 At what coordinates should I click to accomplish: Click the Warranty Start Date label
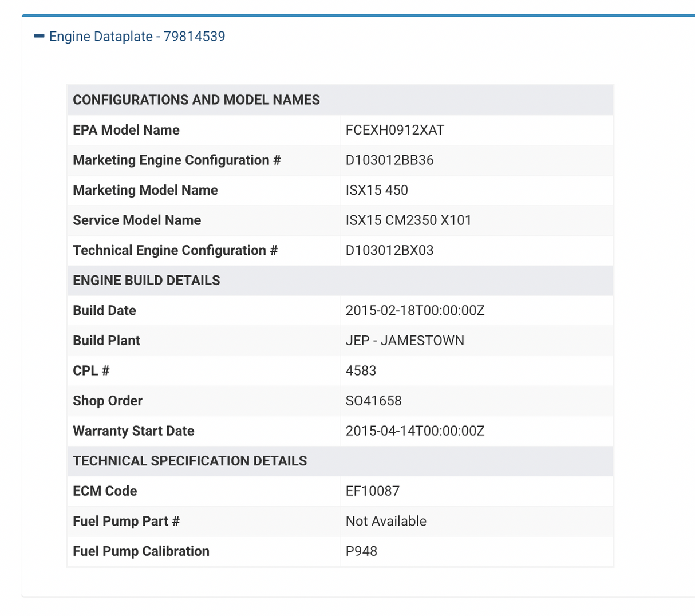[x=133, y=431]
